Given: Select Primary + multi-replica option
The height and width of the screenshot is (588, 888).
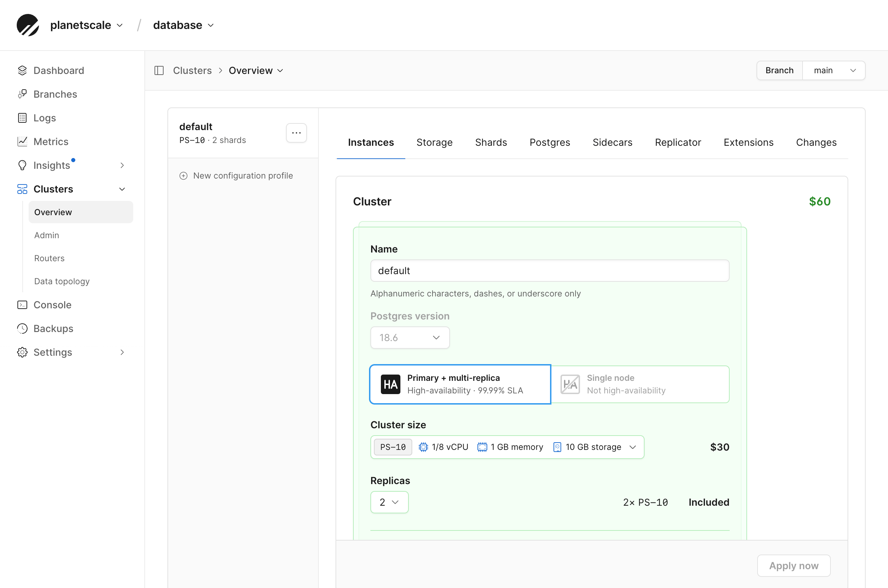Looking at the screenshot, I should tap(460, 384).
